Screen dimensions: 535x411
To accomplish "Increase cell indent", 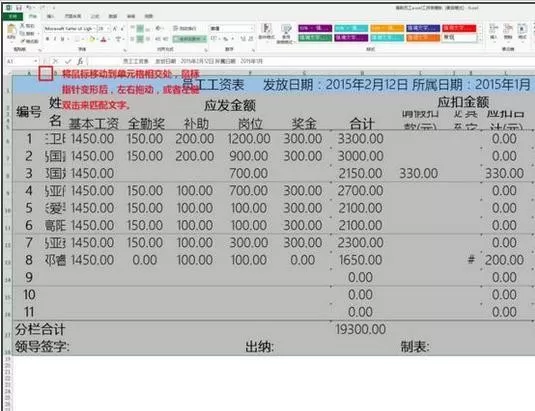I will (165, 39).
